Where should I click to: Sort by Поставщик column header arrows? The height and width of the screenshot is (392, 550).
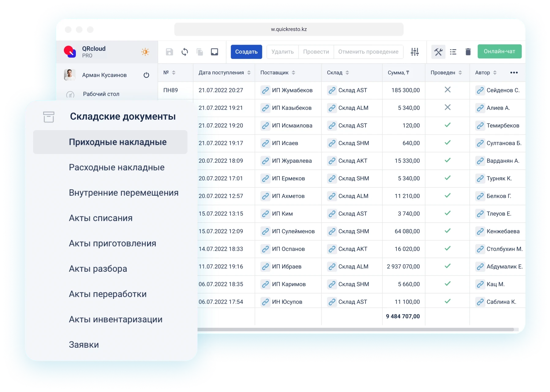coord(293,73)
